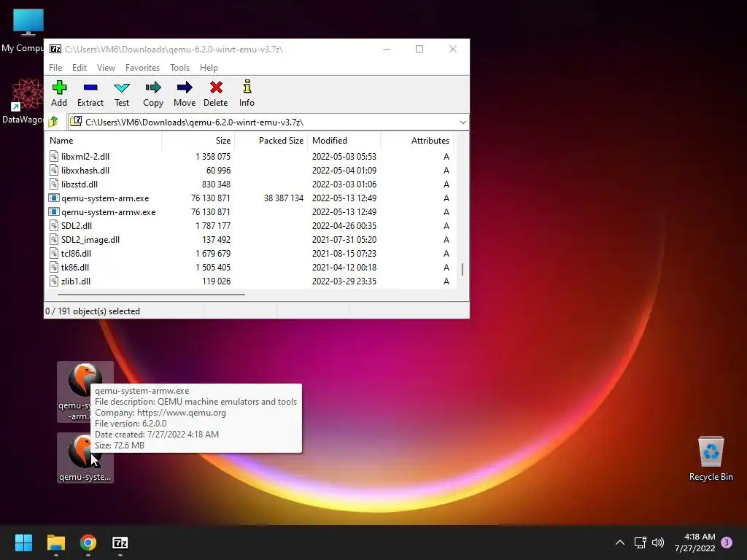Select tk86.dll file icon

[x=54, y=267]
